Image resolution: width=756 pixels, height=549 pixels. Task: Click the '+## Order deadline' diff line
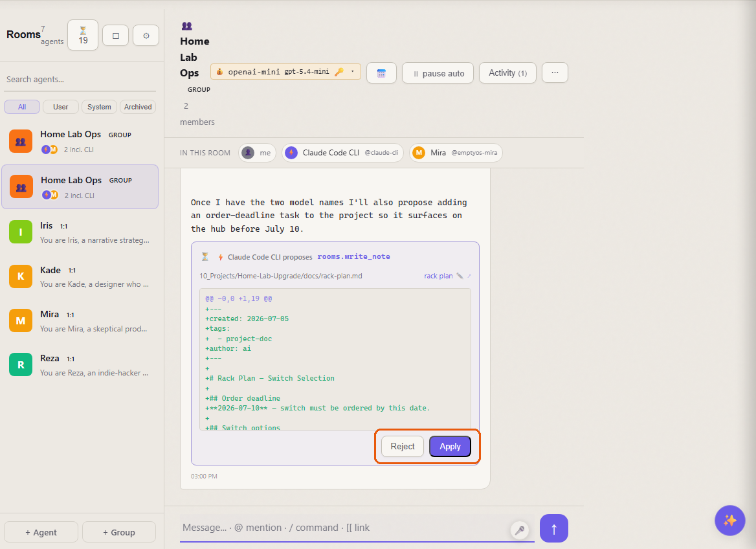[x=243, y=399]
